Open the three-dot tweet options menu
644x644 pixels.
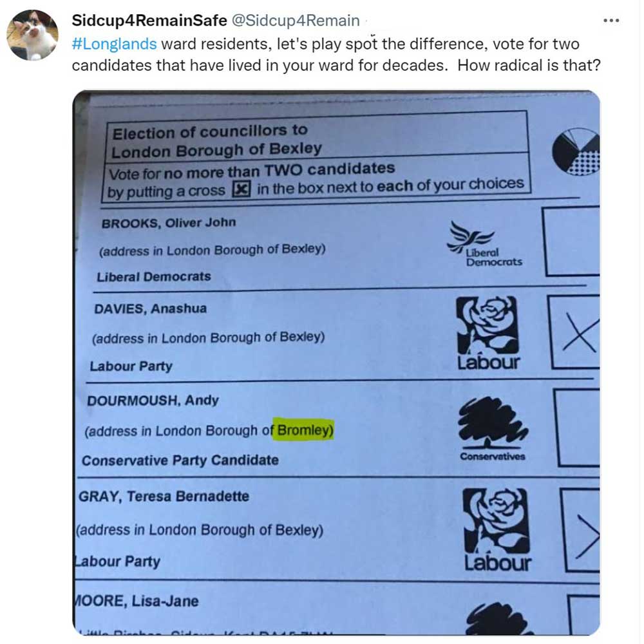611,21
